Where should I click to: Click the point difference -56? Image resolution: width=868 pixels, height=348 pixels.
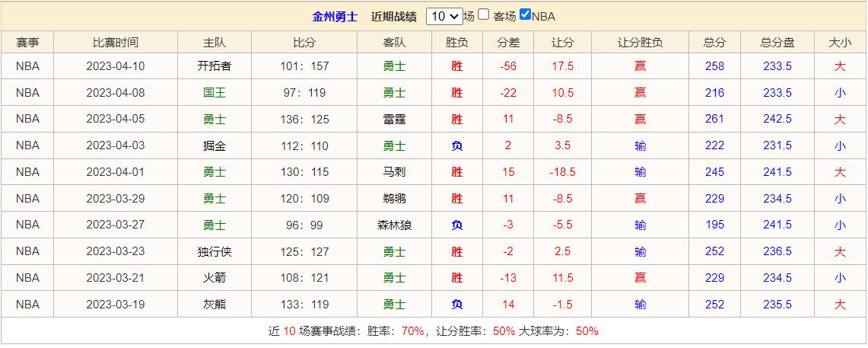pos(507,66)
